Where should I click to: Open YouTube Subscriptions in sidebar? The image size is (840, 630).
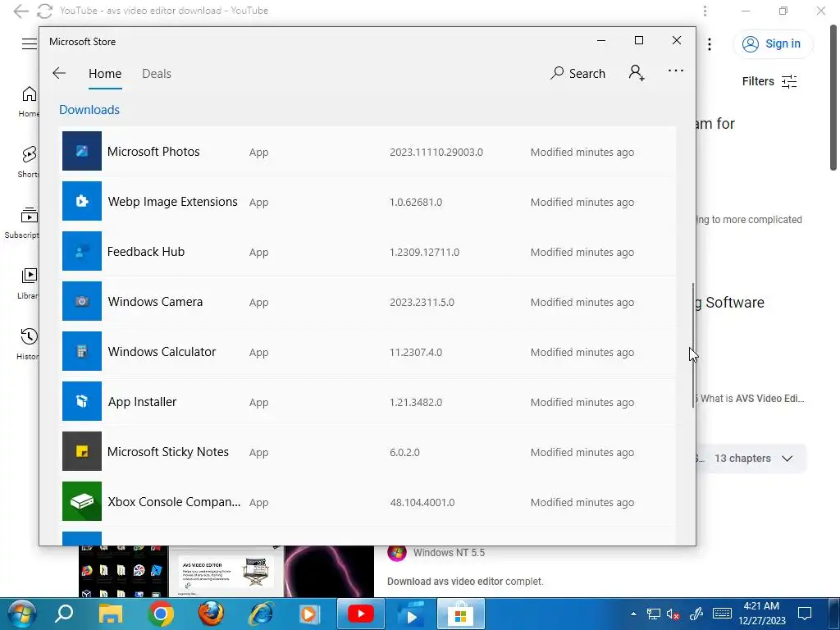[22, 223]
